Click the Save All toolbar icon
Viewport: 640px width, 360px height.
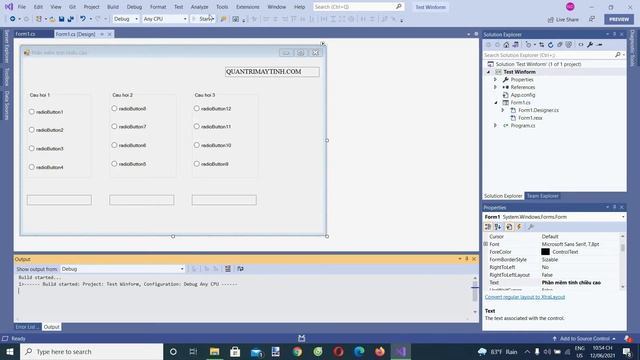[71, 19]
